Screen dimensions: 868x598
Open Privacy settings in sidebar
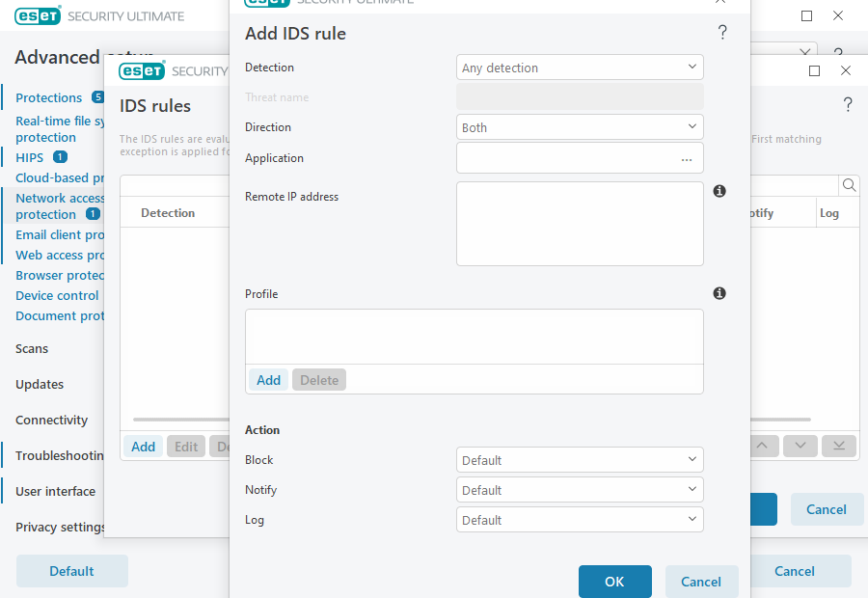pos(60,527)
